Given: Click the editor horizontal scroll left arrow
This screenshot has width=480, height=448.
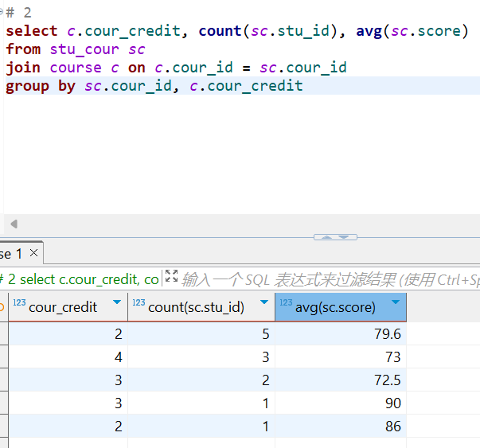Looking at the screenshot, I should [14, 224].
